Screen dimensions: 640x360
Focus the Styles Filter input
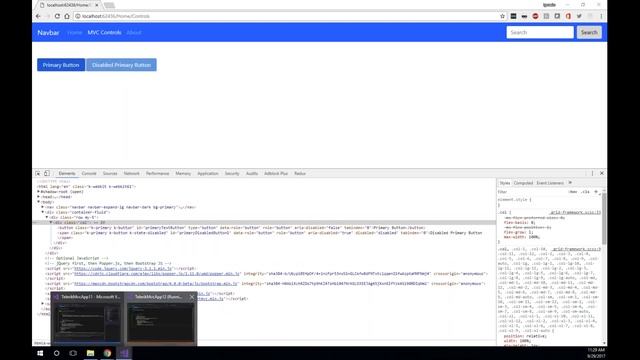coord(531,191)
